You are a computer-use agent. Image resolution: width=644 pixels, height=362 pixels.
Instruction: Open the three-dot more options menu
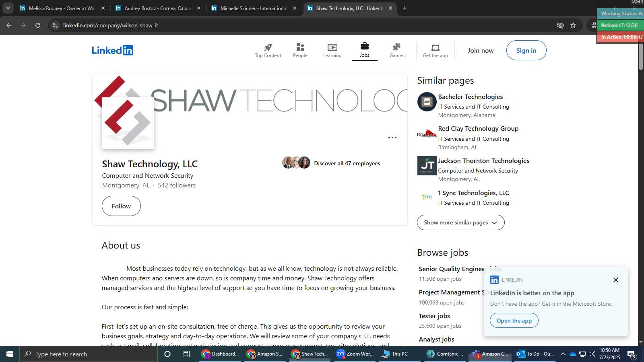[x=392, y=138]
